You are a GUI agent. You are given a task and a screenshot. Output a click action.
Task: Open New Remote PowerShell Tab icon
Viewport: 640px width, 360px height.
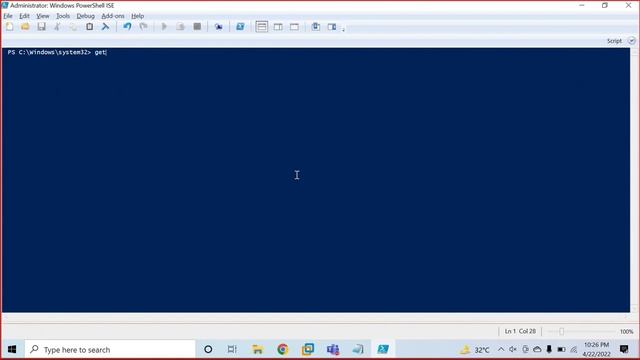(219, 27)
